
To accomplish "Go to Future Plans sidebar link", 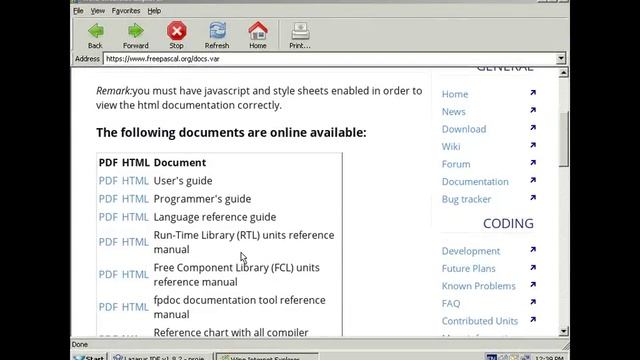I will pos(469,269).
